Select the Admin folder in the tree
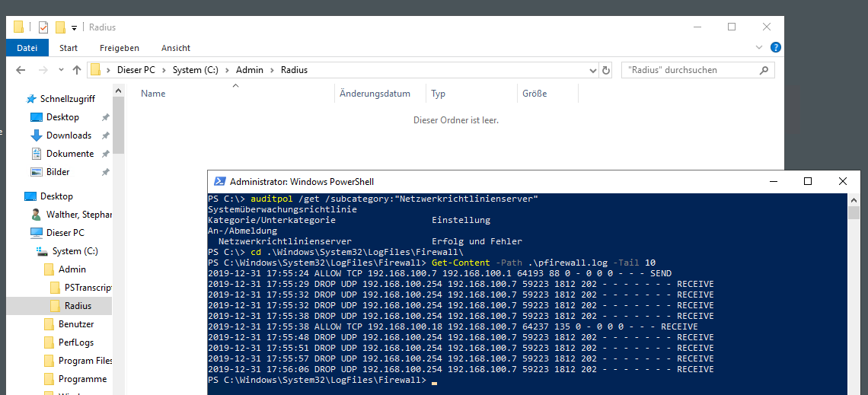 coord(72,269)
